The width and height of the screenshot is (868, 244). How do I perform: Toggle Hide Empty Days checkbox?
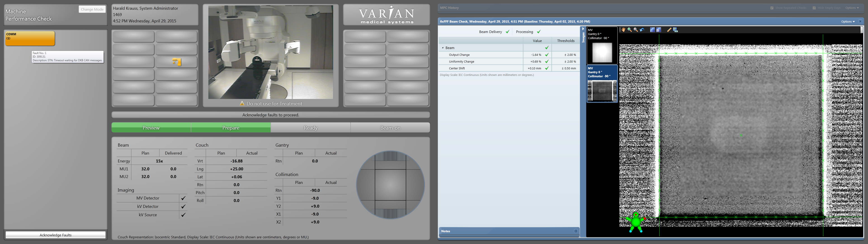pyautogui.click(x=814, y=8)
